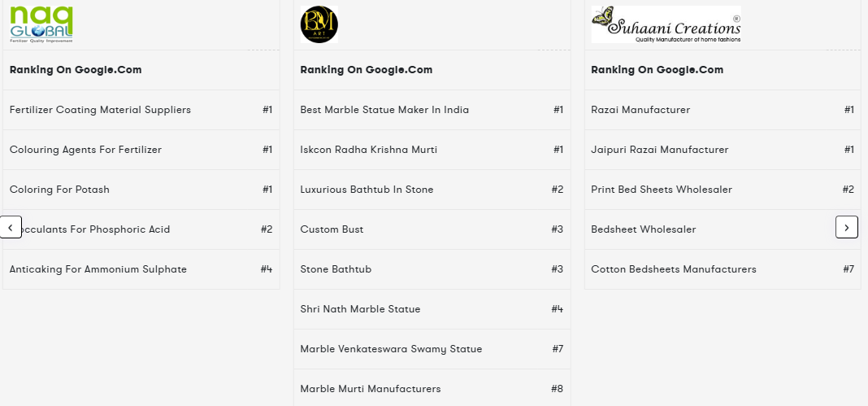Open Luxurious Bathtub In Stone row
This screenshot has height=406, width=868.
tap(367, 190)
